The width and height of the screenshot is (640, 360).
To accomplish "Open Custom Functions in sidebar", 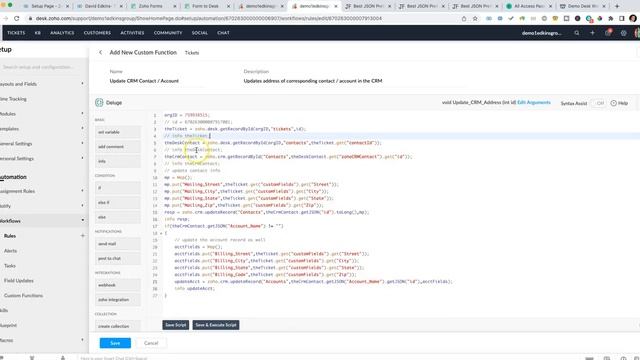I will pyautogui.click(x=23, y=295).
